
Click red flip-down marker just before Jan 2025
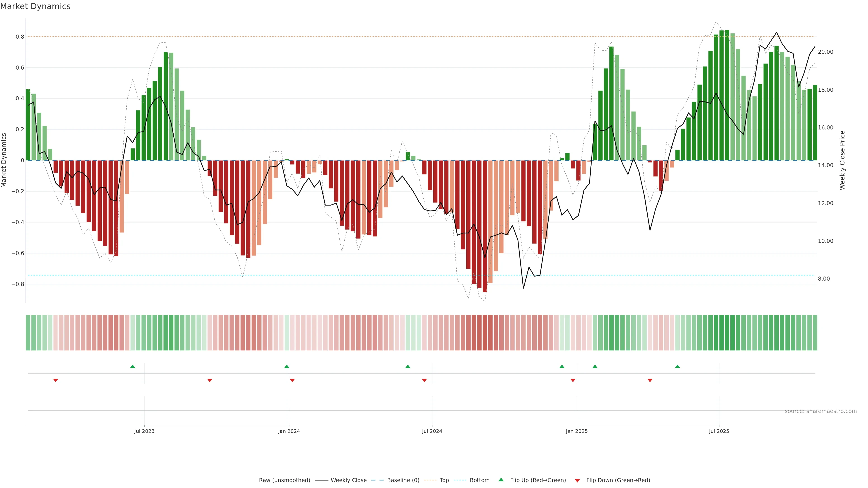click(x=573, y=380)
